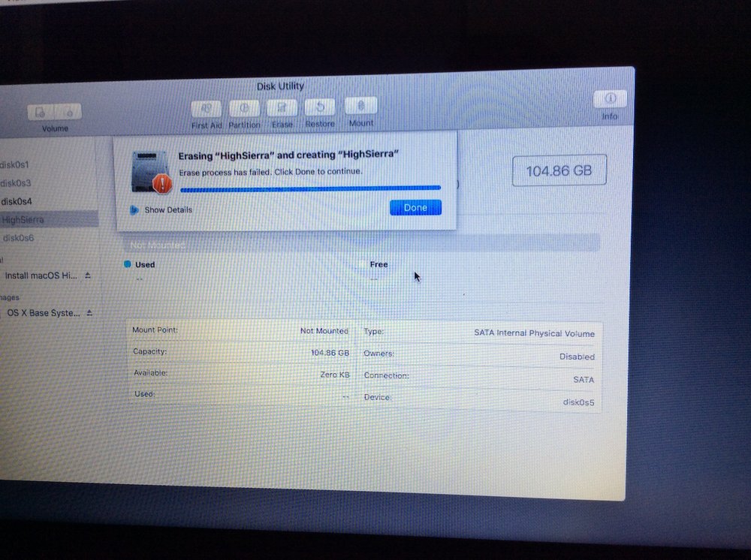Viewport: 751px width, 560px height.
Task: Click the add Volume icon
Action: 41,113
